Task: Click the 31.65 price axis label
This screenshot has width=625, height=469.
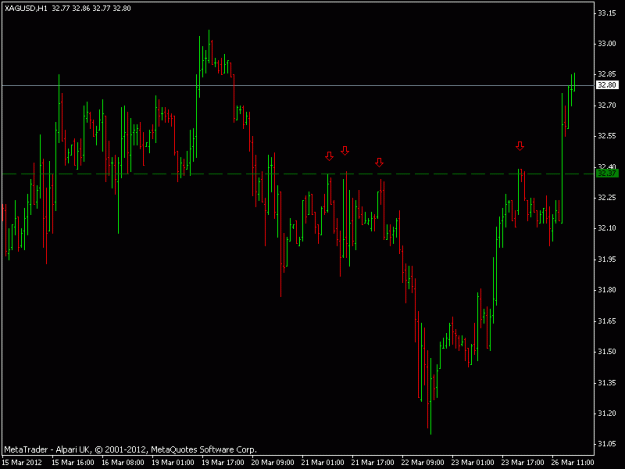Action: (x=607, y=321)
